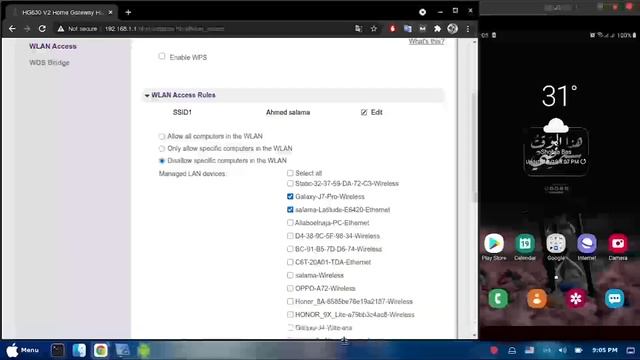This screenshot has width=640, height=360.
Task: Check C6T-20A01-TDA-Ethernet device
Action: point(290,262)
